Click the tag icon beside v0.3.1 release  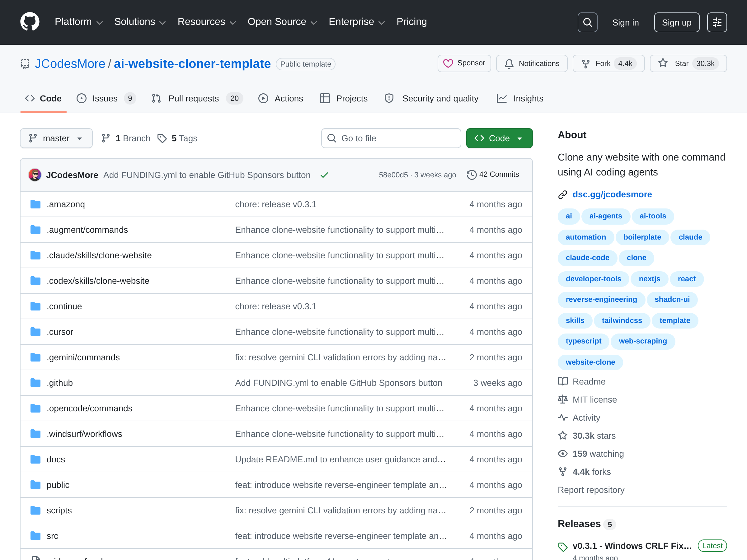[x=563, y=547]
